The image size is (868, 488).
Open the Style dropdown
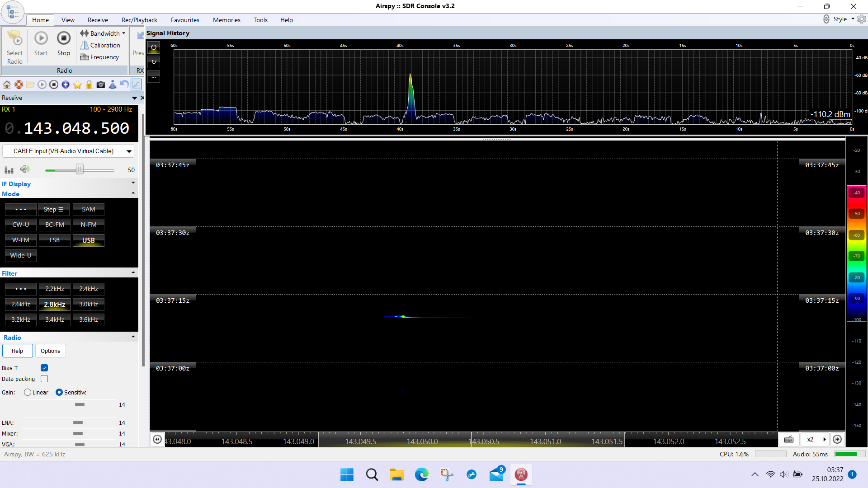click(x=843, y=19)
